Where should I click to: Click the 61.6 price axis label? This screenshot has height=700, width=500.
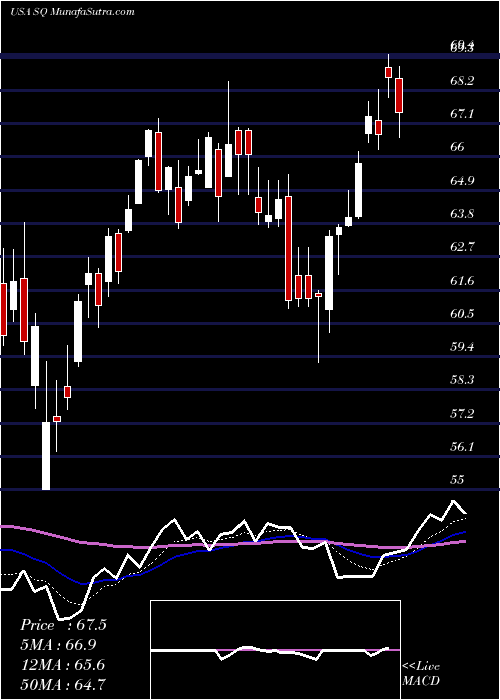(462, 280)
